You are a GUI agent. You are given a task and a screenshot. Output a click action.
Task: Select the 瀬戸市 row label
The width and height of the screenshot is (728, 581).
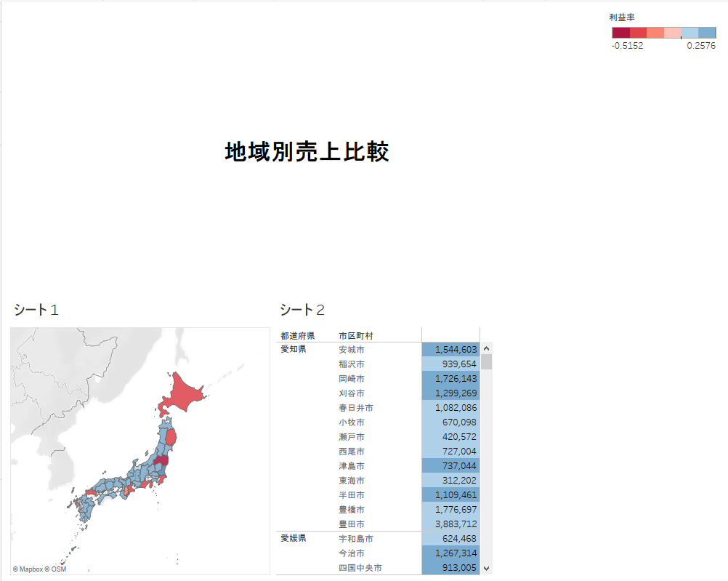(x=352, y=437)
